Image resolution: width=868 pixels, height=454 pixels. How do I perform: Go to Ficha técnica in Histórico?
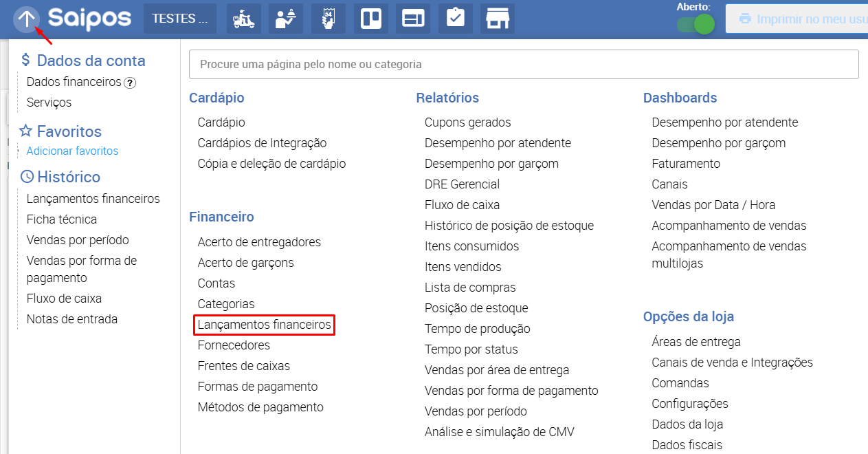62,219
